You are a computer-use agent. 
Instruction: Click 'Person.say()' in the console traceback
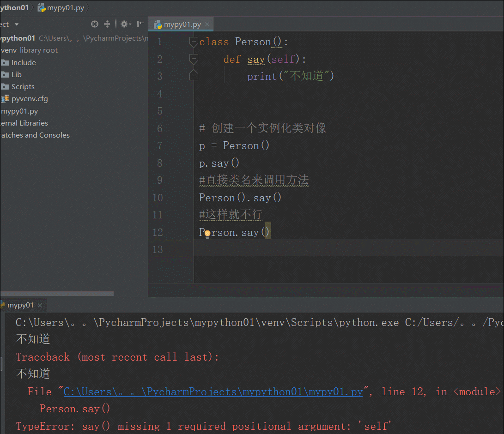coord(74,409)
